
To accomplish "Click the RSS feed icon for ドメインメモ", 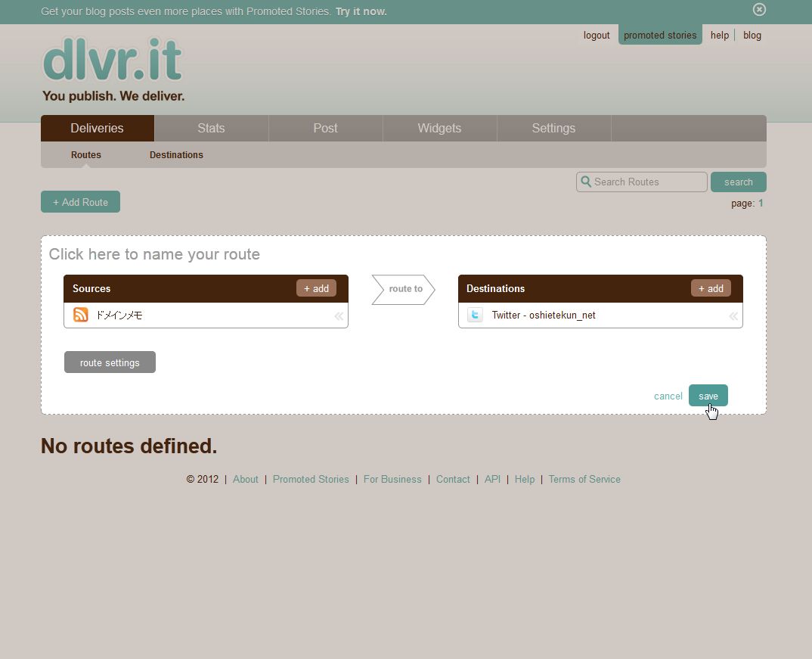I will tap(80, 315).
